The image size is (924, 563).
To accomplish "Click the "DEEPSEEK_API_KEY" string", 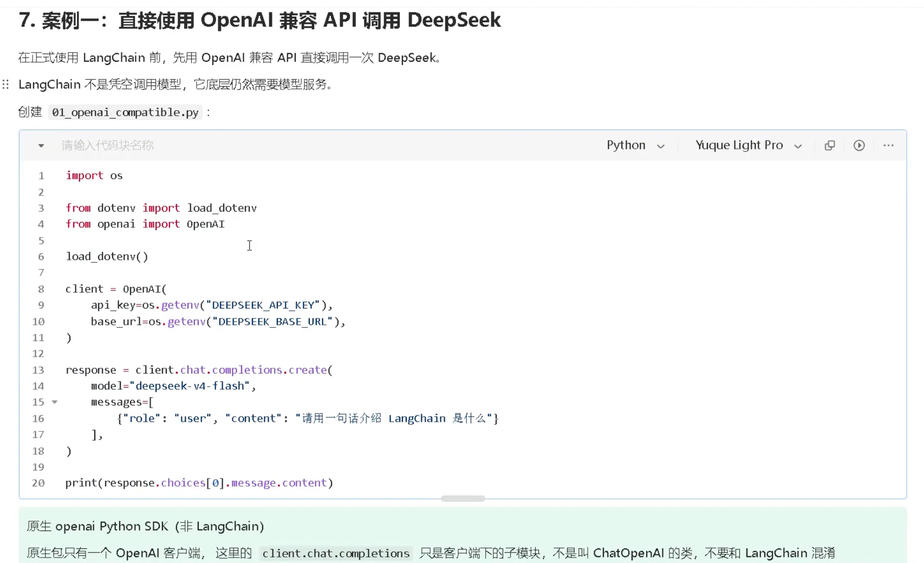I will click(263, 305).
